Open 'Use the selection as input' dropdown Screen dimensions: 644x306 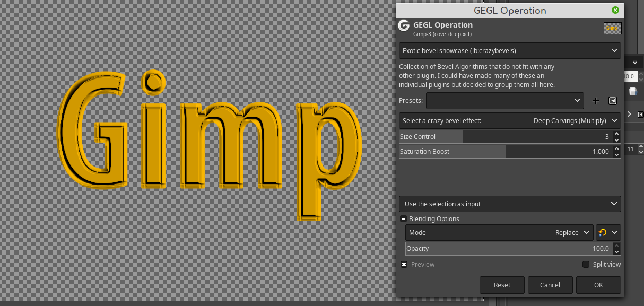coord(510,204)
